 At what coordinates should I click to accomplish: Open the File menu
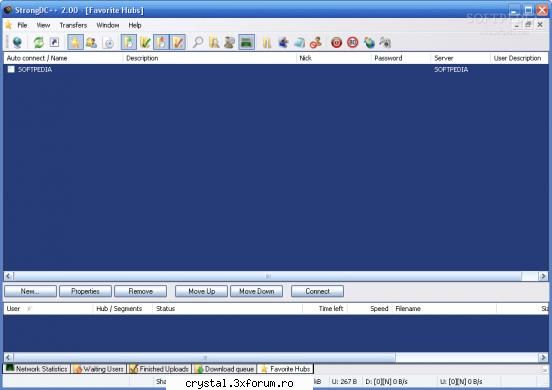tap(22, 25)
